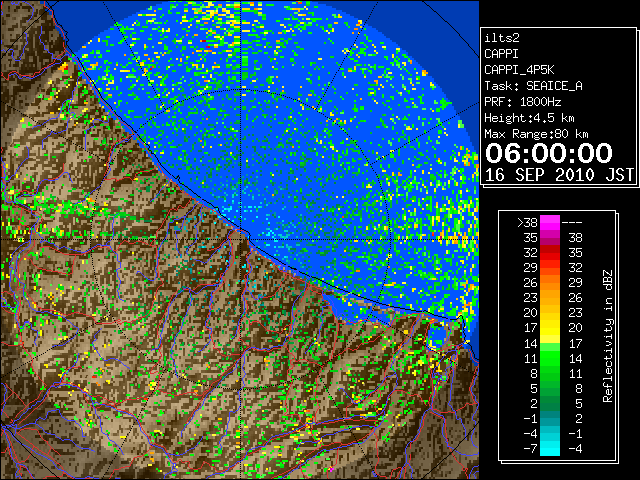The height and width of the screenshot is (480, 640).
Task: Select the 'Task: SEAICE_A' line
Action: click(533, 86)
